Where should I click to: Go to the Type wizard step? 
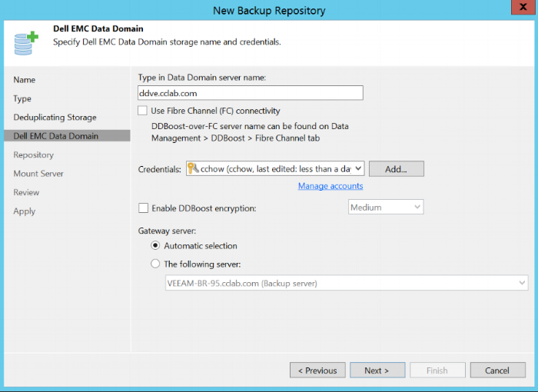coord(22,98)
